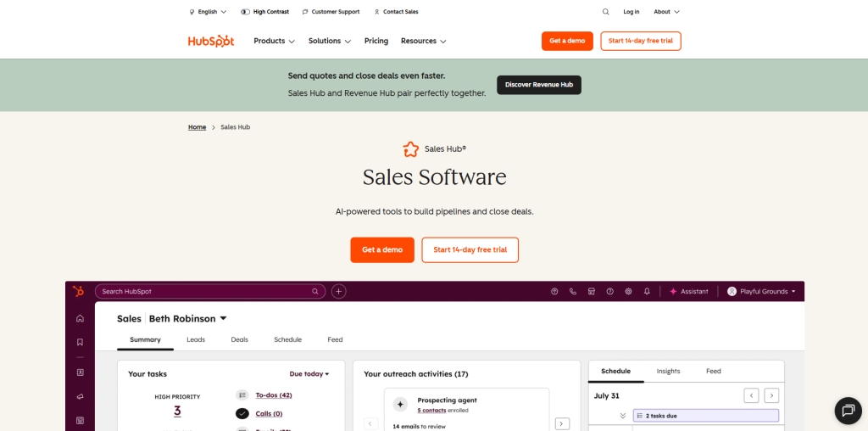Click Get a demo in the header
Screen dimensions: 868x431
567,41
